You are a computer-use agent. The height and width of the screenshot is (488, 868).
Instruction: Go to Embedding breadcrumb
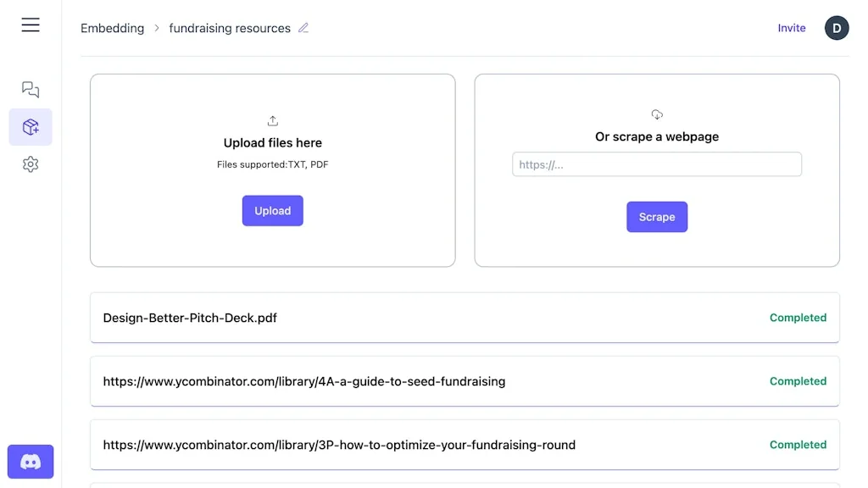pyautogui.click(x=112, y=28)
